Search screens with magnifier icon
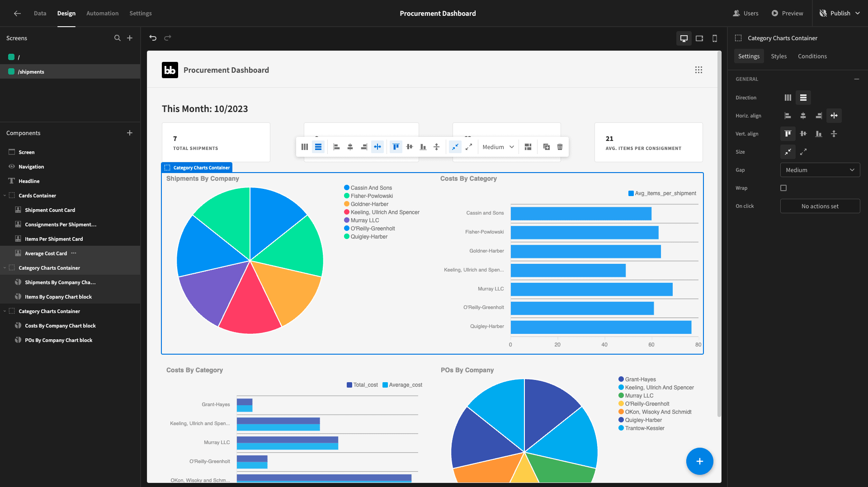Viewport: 868px width, 487px height. 118,38
